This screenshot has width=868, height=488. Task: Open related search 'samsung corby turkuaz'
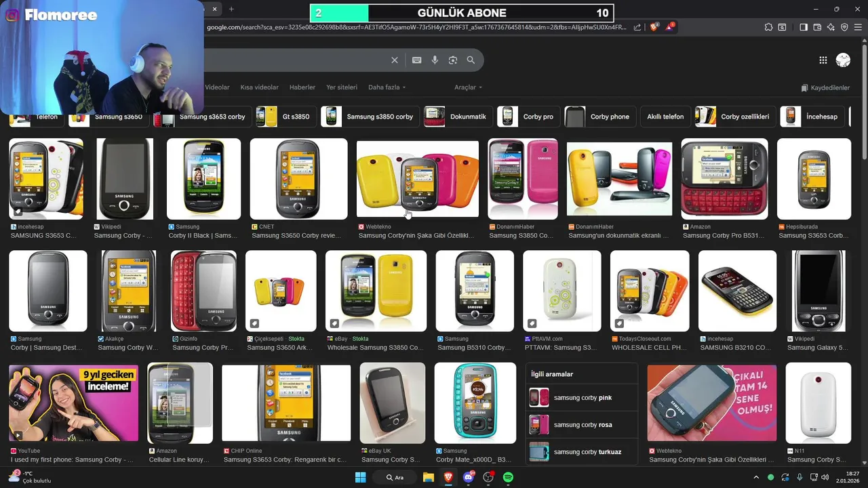click(x=582, y=452)
